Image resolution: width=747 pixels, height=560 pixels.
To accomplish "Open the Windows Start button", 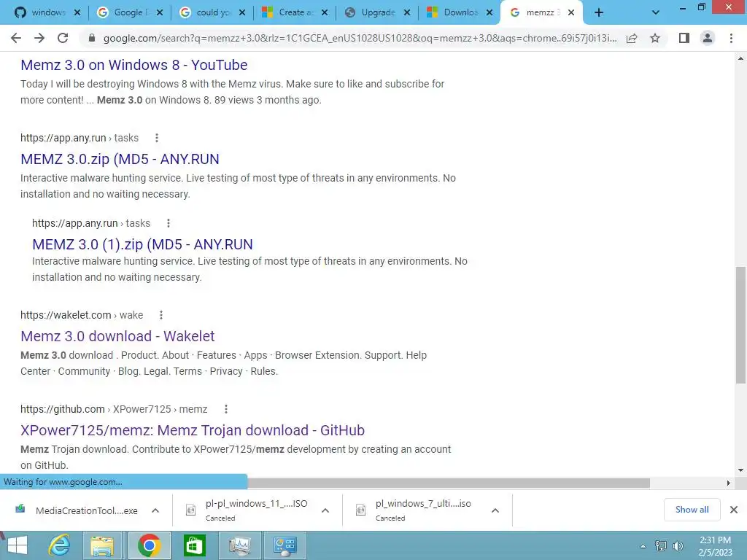I will [18, 545].
